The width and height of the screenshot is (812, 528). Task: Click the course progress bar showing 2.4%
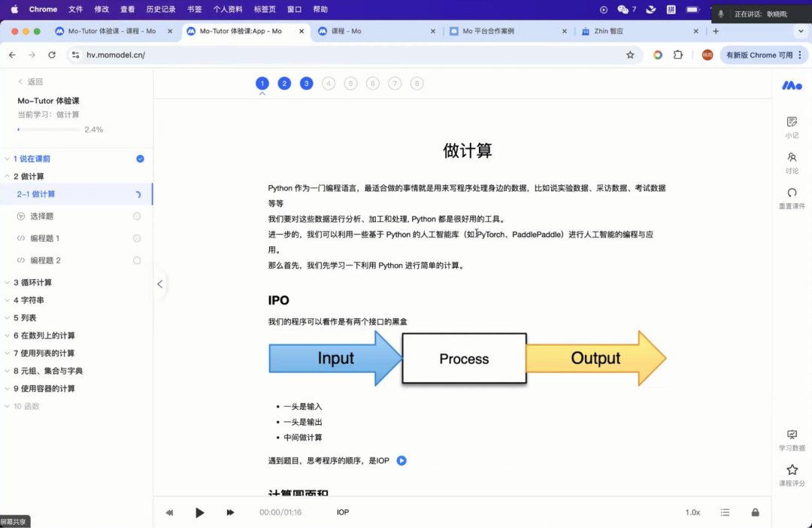(49, 129)
